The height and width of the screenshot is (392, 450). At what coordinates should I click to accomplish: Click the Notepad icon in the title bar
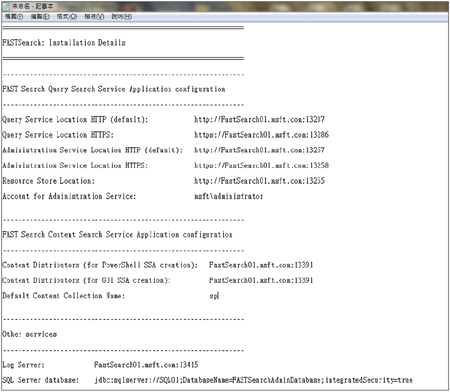click(x=6, y=6)
